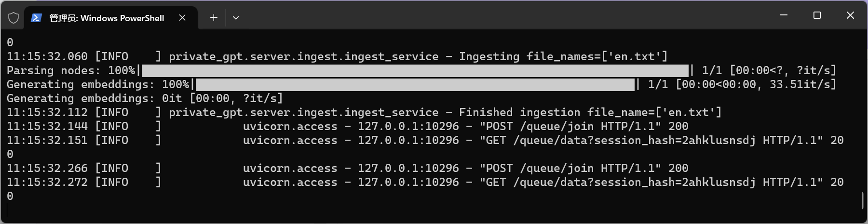868x224 pixels.
Task: Close the terminal window
Action: point(850,15)
